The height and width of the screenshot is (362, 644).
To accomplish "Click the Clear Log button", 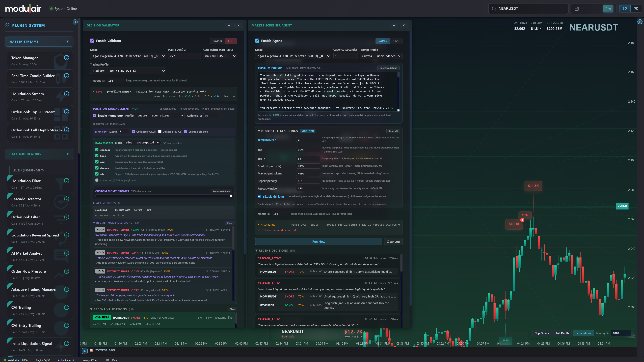I will pos(393,242).
